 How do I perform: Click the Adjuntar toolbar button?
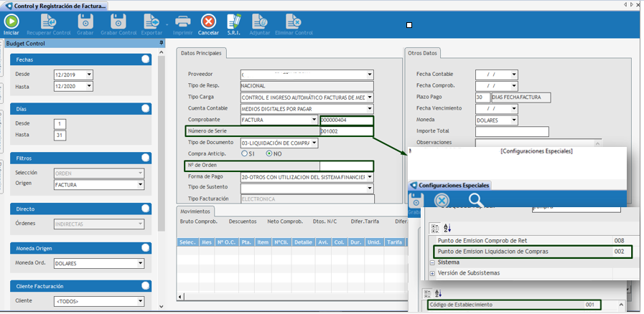tap(259, 22)
